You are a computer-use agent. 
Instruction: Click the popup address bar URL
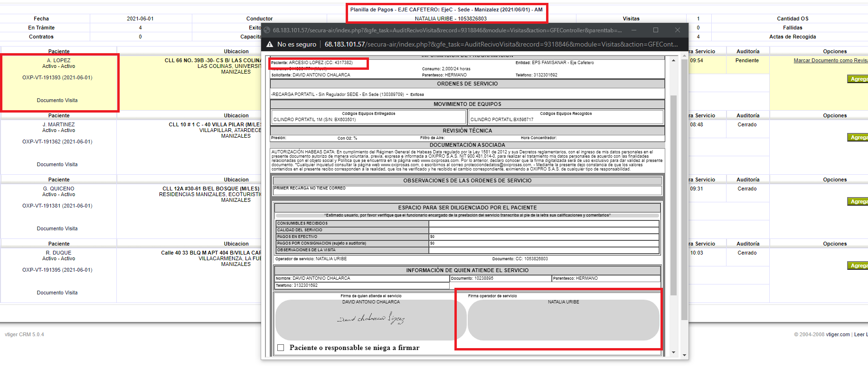(501, 44)
